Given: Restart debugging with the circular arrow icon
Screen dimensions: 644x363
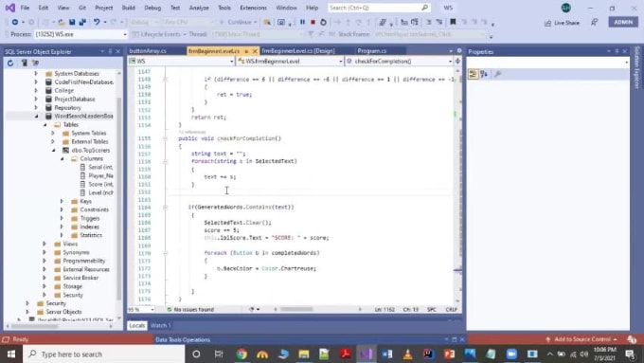Looking at the screenshot, I should point(323,22).
